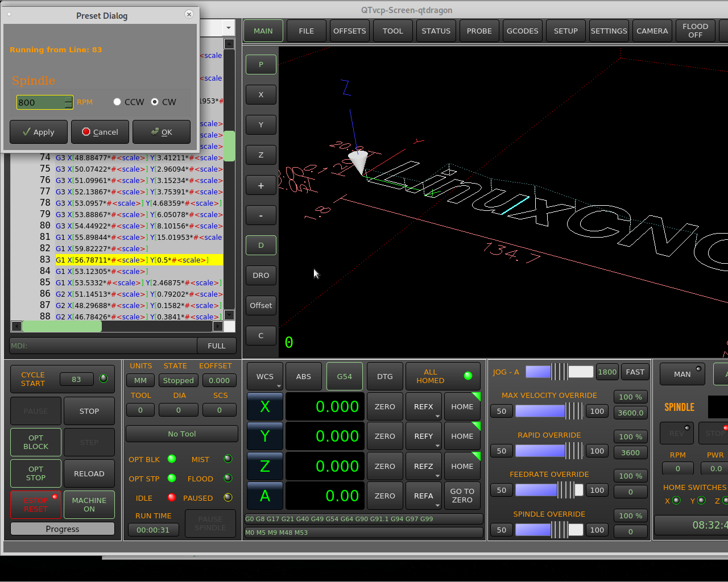Screen dimensions: 728x582
Task: Switch to the FILE tab
Action: click(x=307, y=31)
